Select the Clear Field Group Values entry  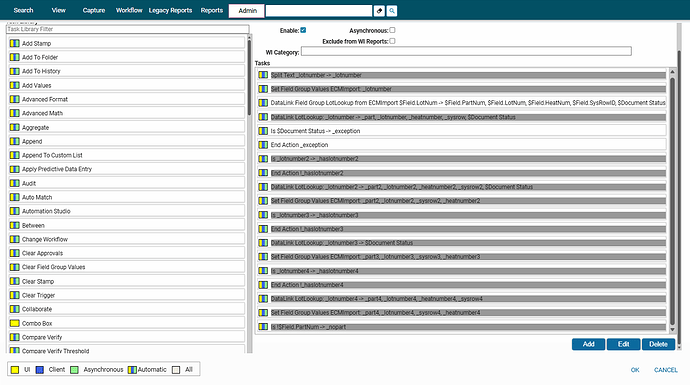click(127, 267)
